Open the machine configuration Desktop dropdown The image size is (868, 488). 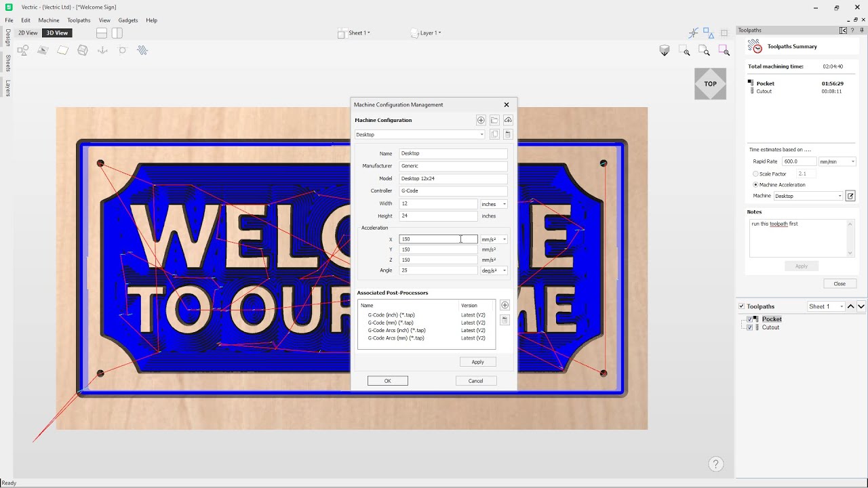pyautogui.click(x=420, y=134)
